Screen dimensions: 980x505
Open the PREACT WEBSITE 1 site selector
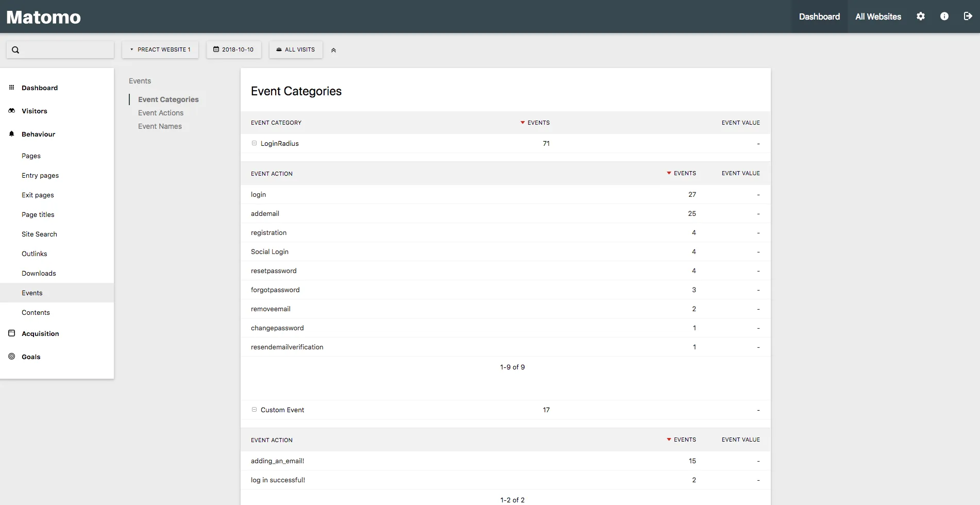[x=160, y=49]
